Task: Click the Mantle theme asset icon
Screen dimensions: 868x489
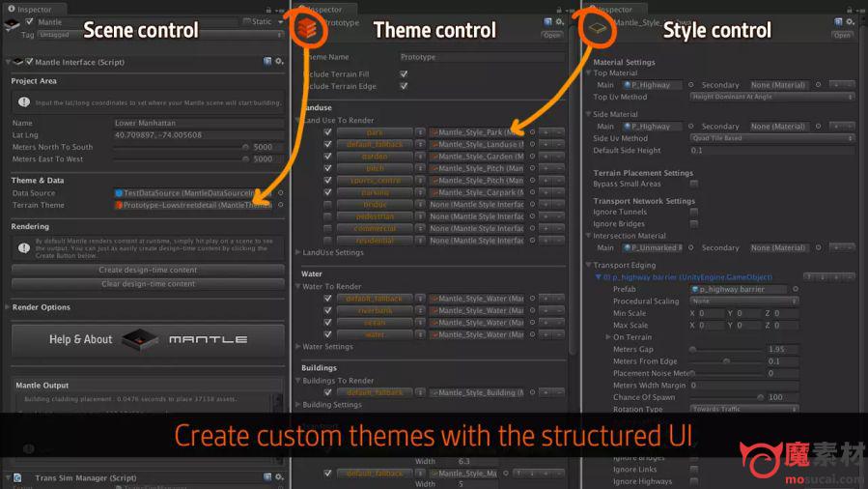Action: (x=307, y=28)
